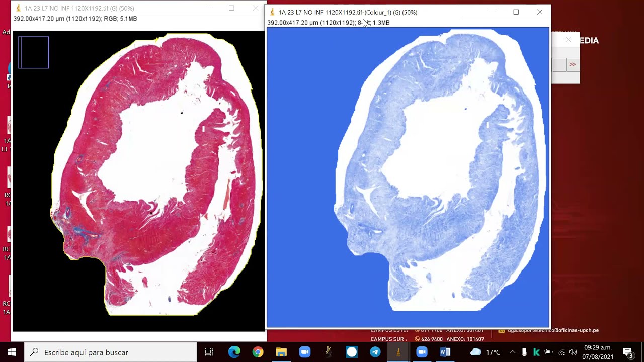Close the RGB image window
The width and height of the screenshot is (644, 362).
[255, 8]
